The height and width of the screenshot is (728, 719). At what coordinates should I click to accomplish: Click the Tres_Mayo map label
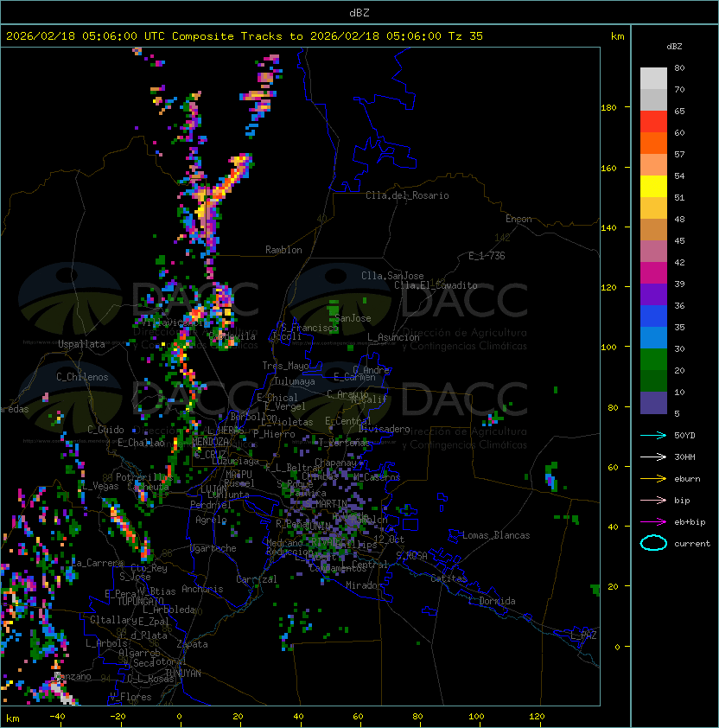point(285,366)
